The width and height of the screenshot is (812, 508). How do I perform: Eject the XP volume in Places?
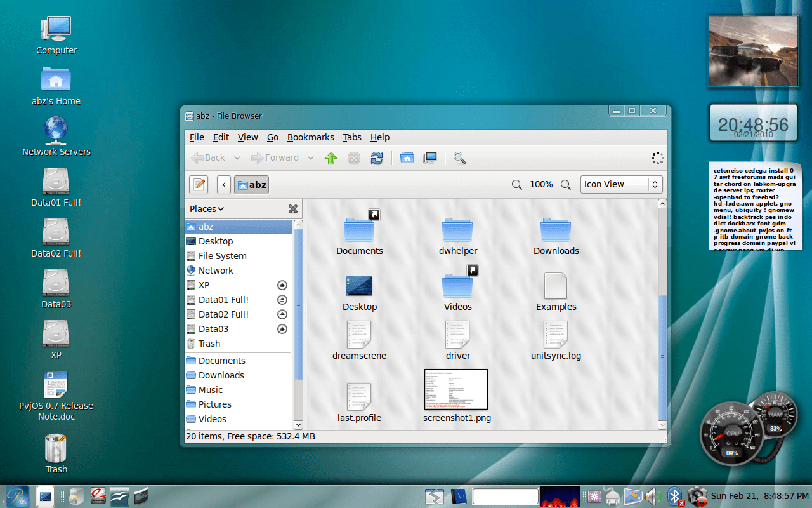click(282, 284)
